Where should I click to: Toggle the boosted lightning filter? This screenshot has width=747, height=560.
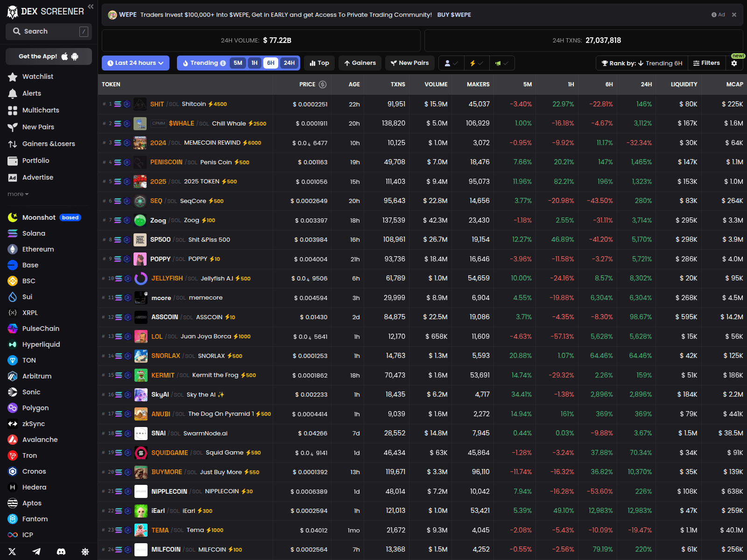point(477,63)
